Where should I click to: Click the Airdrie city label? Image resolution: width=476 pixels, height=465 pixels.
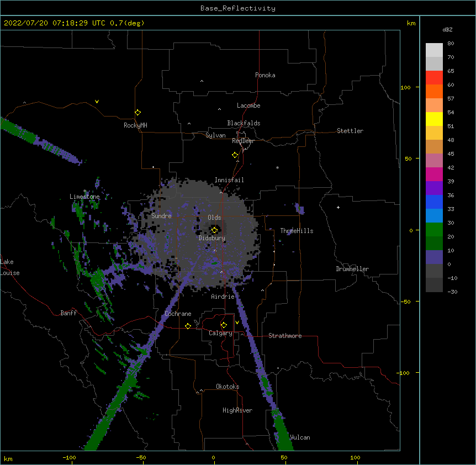click(223, 297)
